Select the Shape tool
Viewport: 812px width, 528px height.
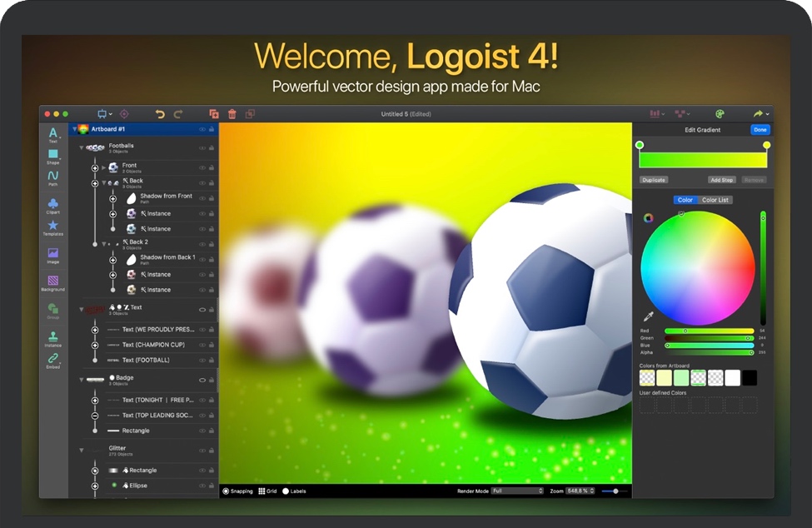point(52,157)
